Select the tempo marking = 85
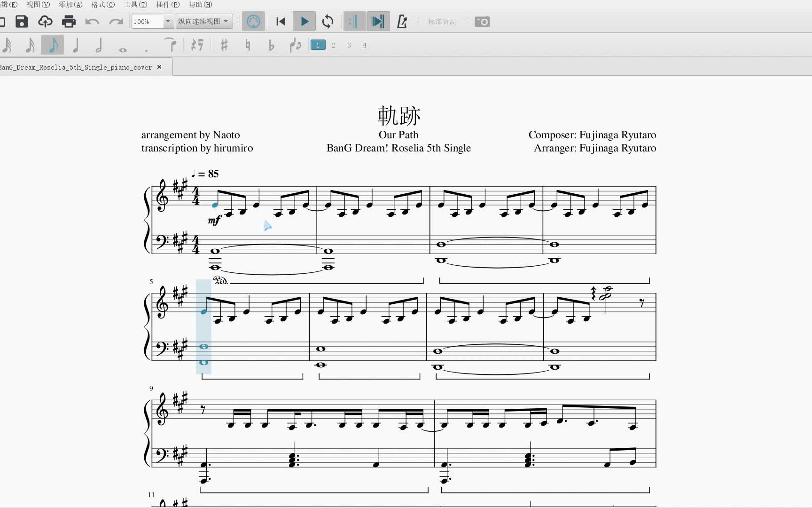The image size is (812, 508). tap(205, 174)
